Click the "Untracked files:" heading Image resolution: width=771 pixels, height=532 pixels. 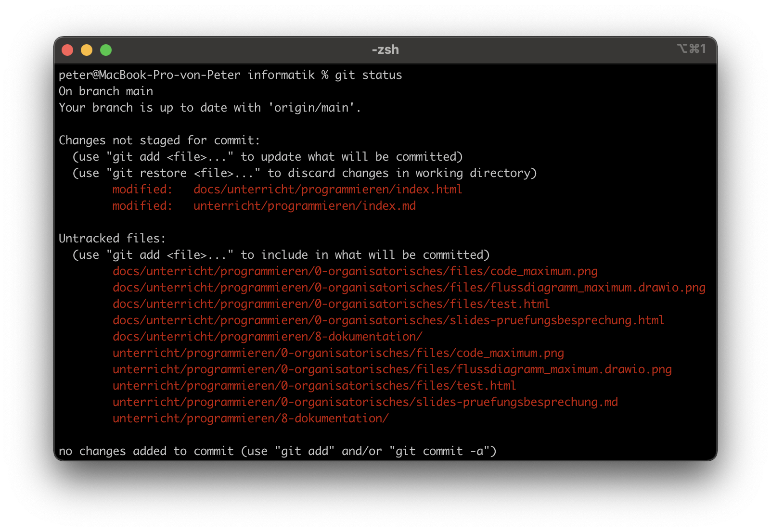pos(112,239)
